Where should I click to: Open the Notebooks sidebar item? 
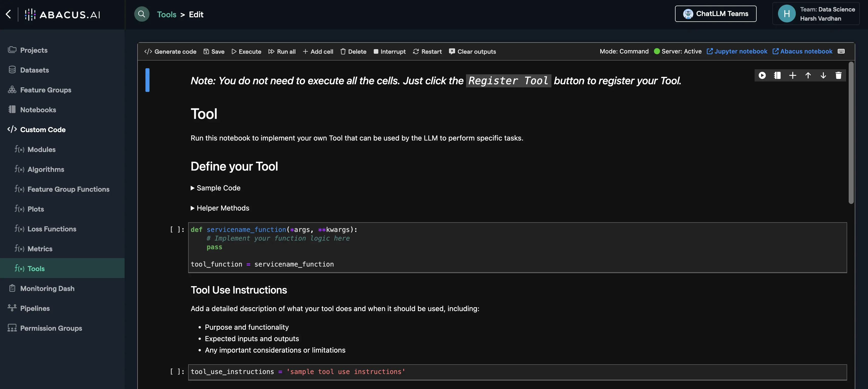38,110
